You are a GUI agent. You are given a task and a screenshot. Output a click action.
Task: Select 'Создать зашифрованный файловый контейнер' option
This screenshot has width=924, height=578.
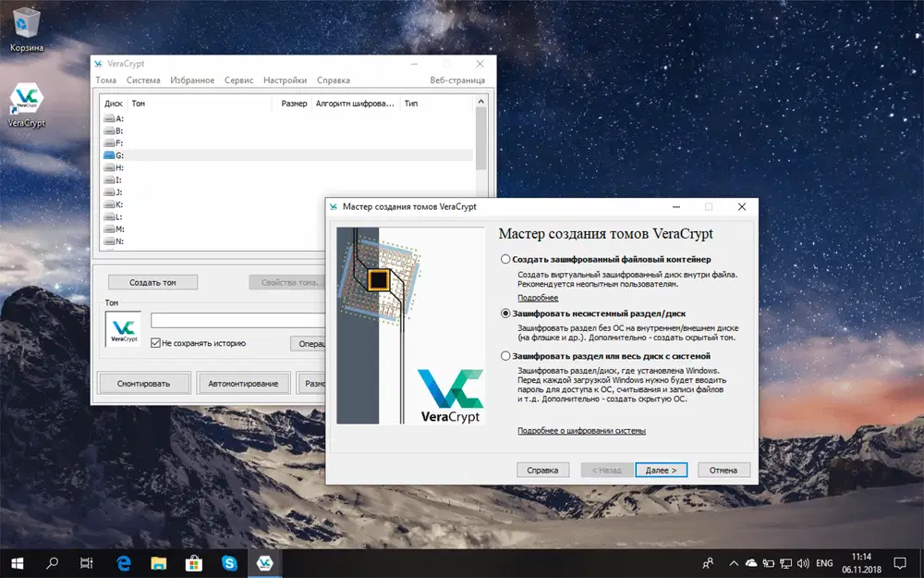click(606, 259)
